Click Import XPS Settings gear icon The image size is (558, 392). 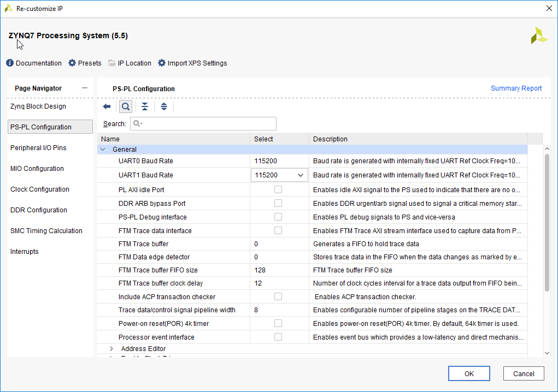[162, 63]
